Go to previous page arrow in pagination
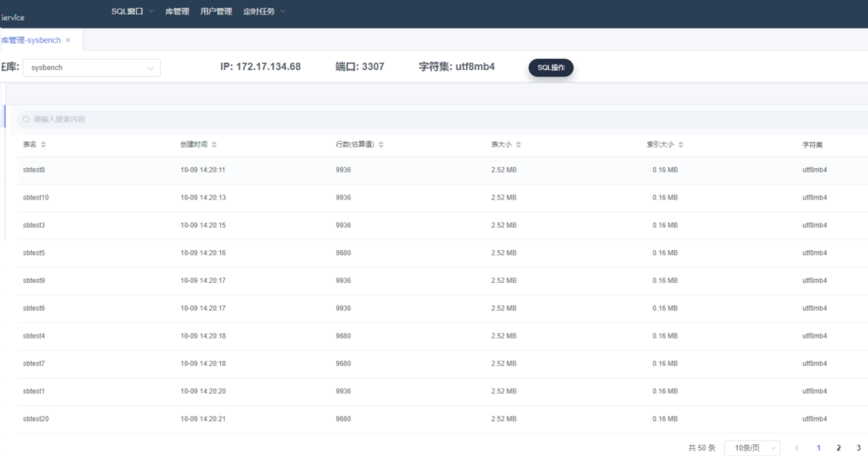Screen dimensions: 868x456 [x=796, y=448]
